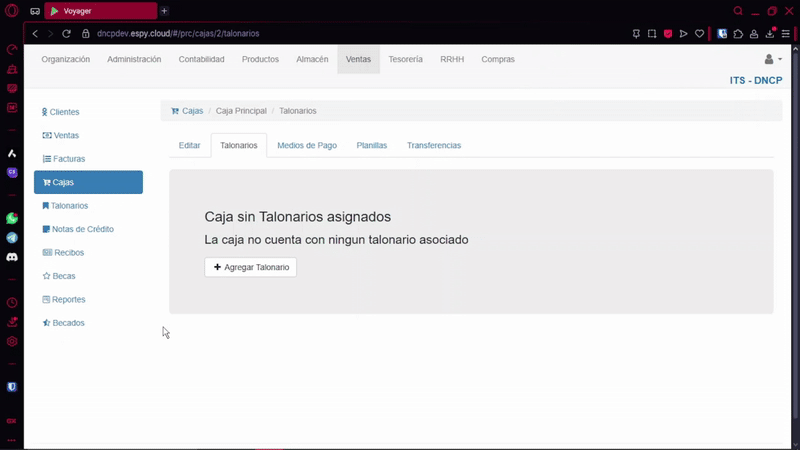This screenshot has height=450, width=800.
Task: Open WhatsApp in the Opera sidebar
Action: coord(12,218)
